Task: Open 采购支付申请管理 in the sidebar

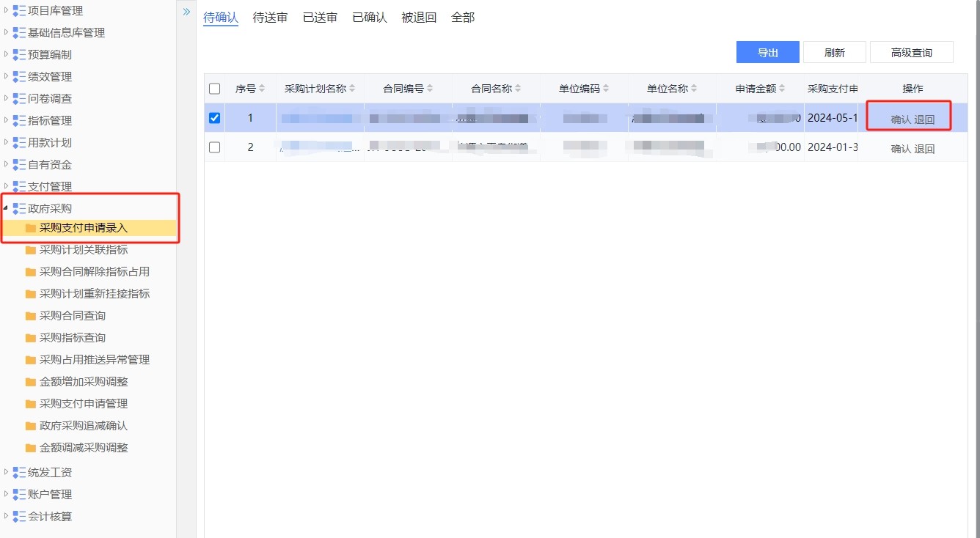Action: coord(84,404)
